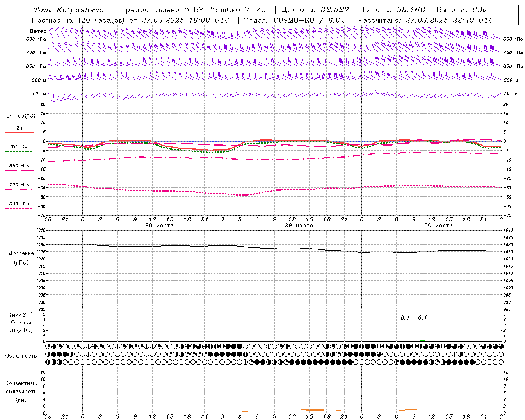Click the Рассчитано: 27.03.2025 22:40 UTC timestamp
The image size is (525, 420).
pos(426,20)
